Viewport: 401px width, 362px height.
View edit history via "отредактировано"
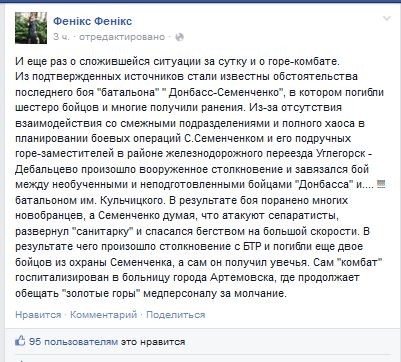point(122,37)
